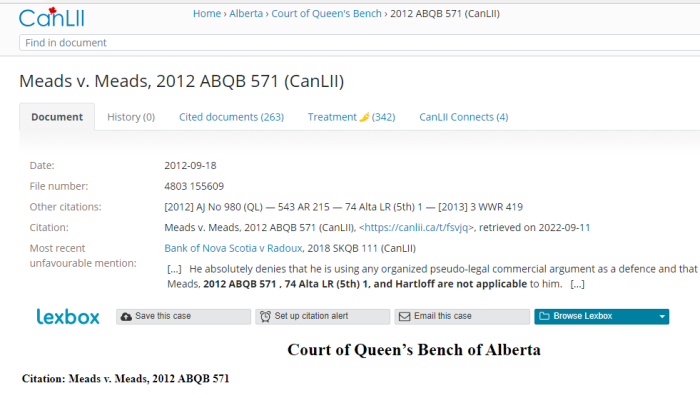Viewport: 700px width, 398px height.
Task: Click the Set up citation alert button
Action: click(x=322, y=316)
